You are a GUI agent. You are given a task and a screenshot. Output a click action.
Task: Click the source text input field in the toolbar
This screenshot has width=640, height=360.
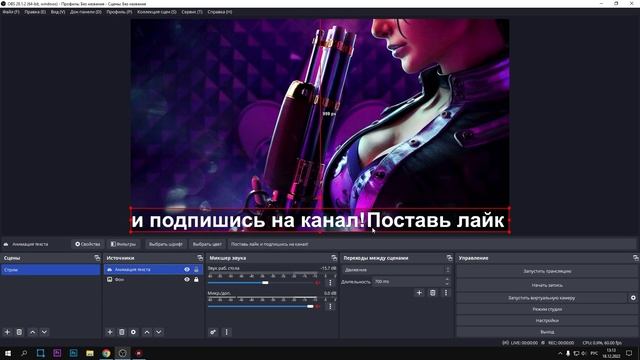point(432,244)
